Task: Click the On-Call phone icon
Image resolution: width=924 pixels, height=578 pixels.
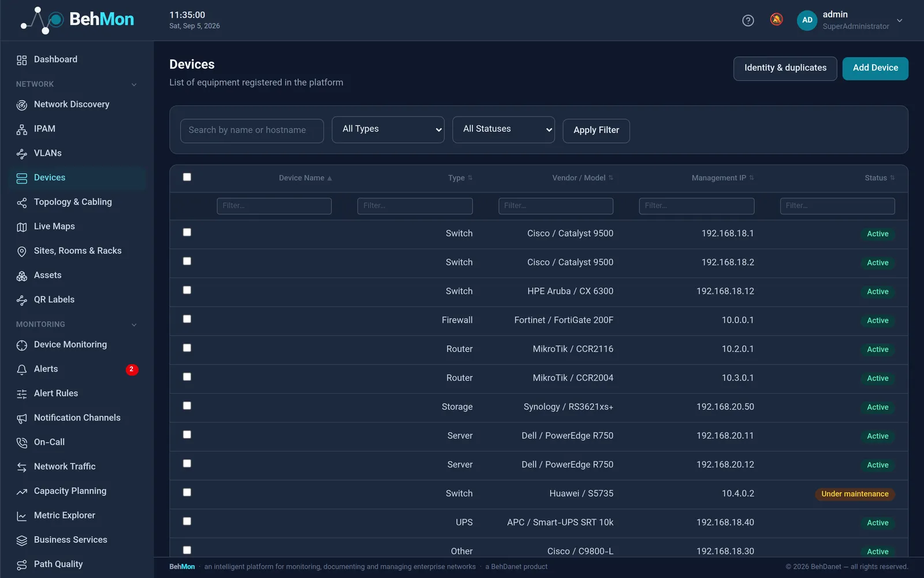Action: (22, 443)
